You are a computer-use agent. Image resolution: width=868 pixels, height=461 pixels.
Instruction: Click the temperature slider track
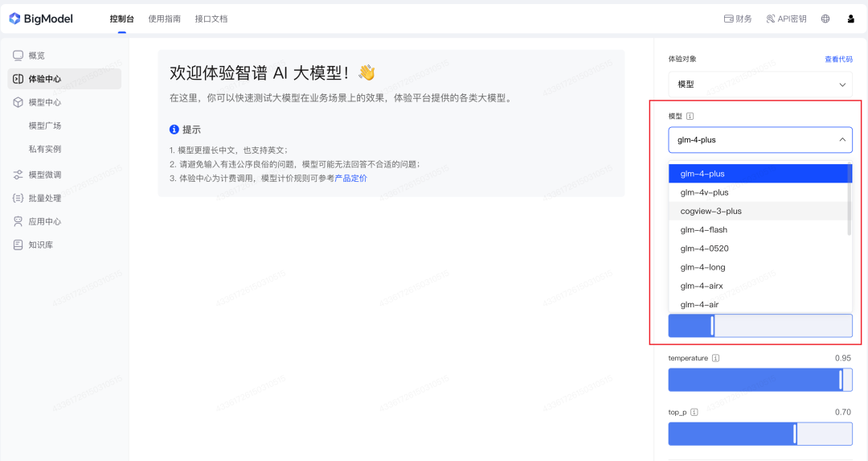760,380
